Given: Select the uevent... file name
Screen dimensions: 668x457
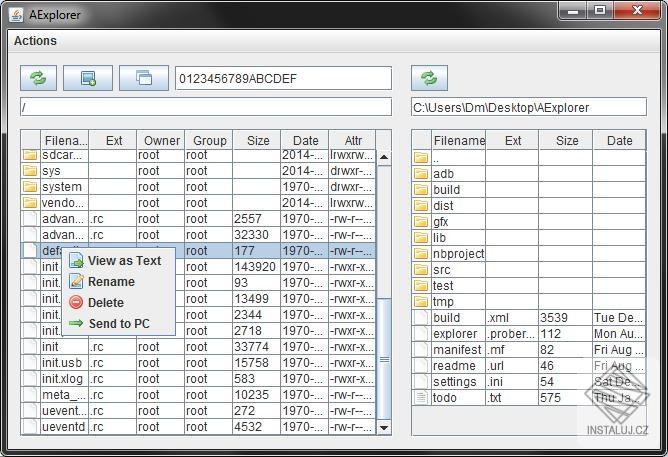Looking at the screenshot, I should (x=64, y=411).
